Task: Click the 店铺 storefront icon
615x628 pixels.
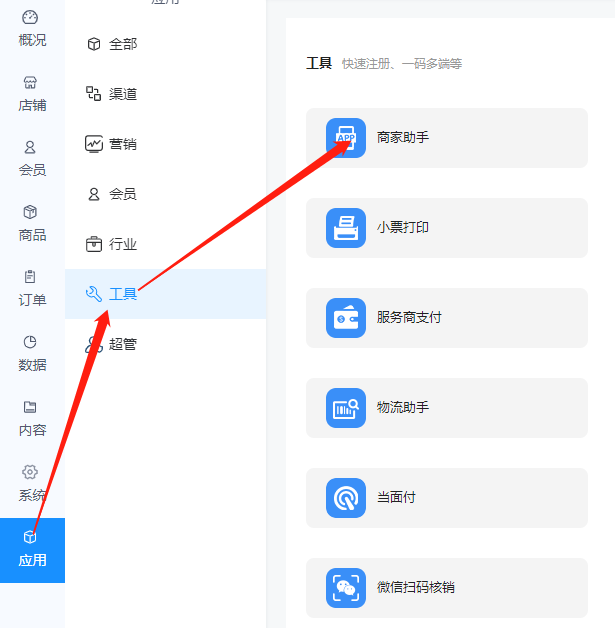Action: pyautogui.click(x=30, y=83)
